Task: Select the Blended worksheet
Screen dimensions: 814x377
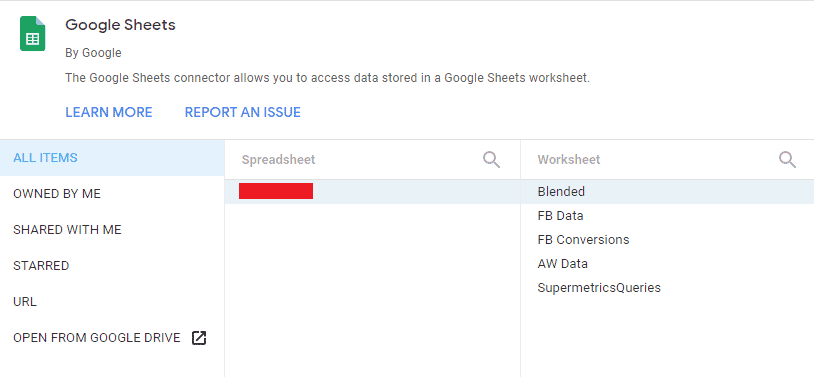Action: [x=668, y=192]
